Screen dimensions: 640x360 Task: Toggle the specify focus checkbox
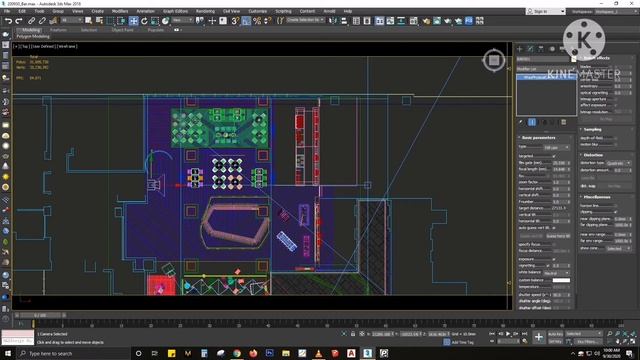tap(554, 244)
